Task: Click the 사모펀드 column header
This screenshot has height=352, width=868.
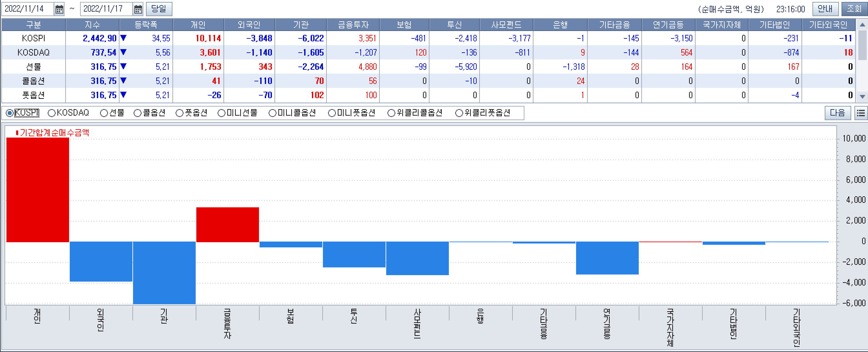Action: click(x=506, y=25)
